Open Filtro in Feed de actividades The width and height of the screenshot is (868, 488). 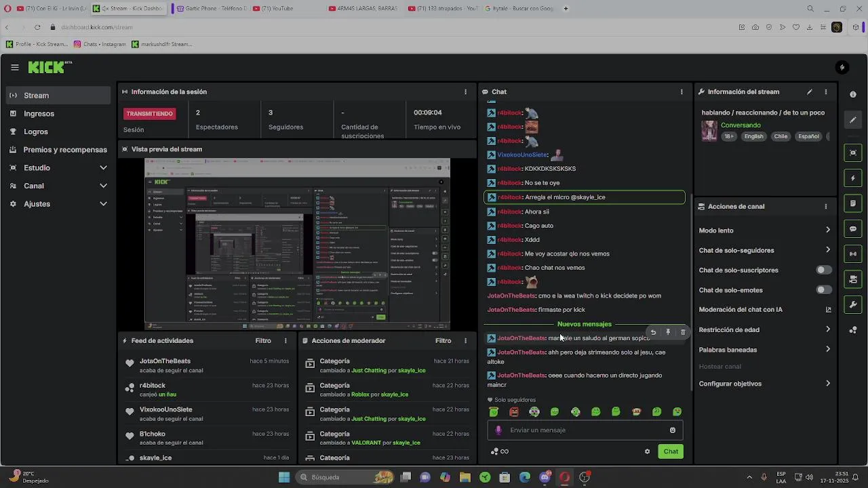point(263,341)
